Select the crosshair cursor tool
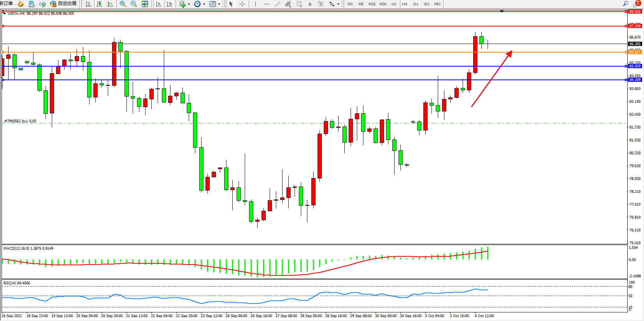Viewport: 644px width, 321px height. click(x=242, y=4)
